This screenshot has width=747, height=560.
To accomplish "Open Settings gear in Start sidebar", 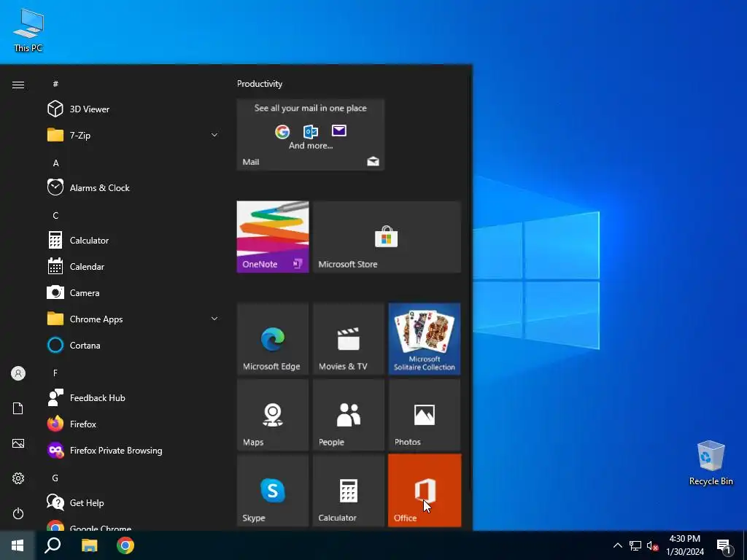I will coord(18,478).
